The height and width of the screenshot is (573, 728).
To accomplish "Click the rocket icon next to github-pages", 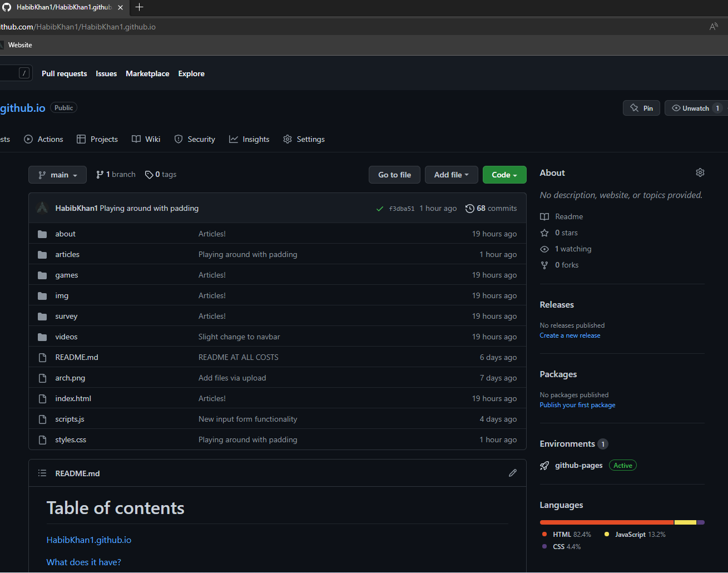I will pos(544,466).
